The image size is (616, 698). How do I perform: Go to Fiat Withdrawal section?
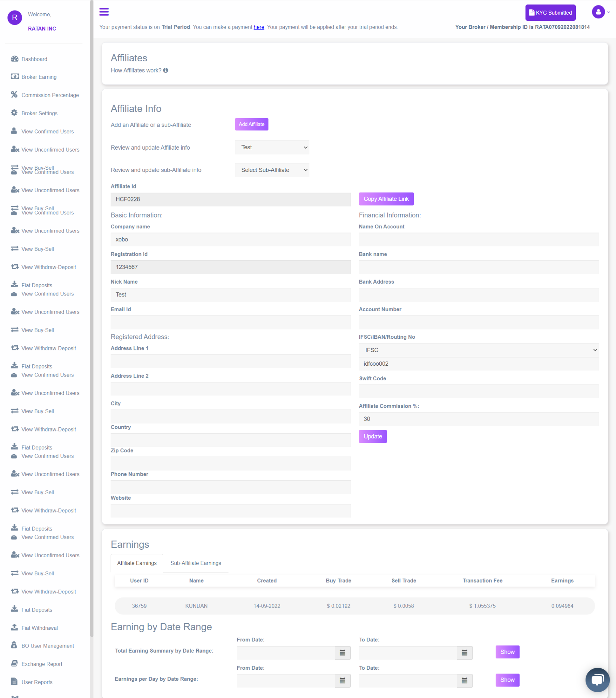[39, 628]
